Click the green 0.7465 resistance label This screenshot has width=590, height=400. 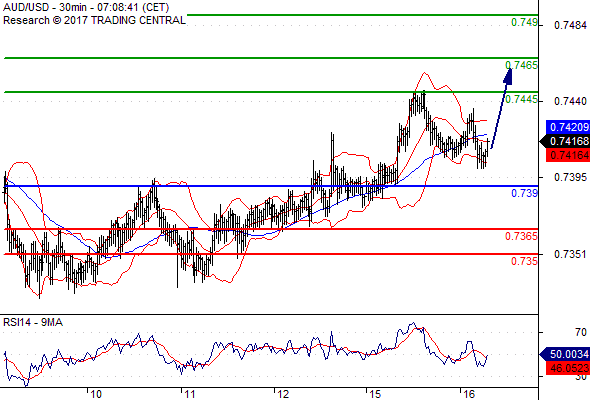[521, 65]
